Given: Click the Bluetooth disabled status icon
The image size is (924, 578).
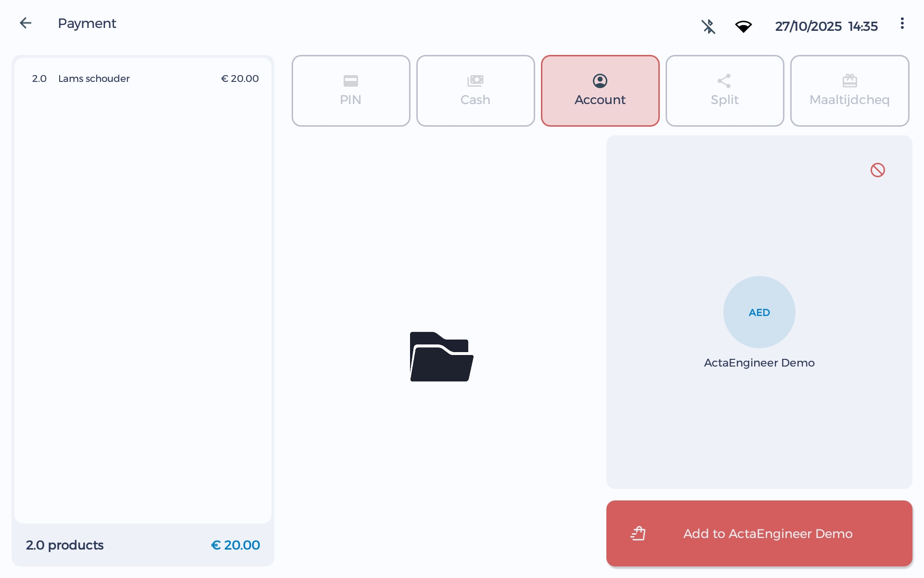Looking at the screenshot, I should tap(708, 26).
